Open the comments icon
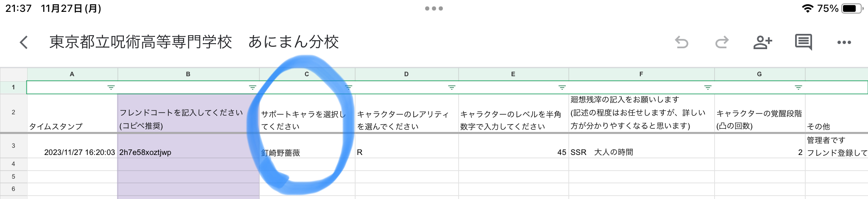868x199 pixels. click(x=803, y=42)
